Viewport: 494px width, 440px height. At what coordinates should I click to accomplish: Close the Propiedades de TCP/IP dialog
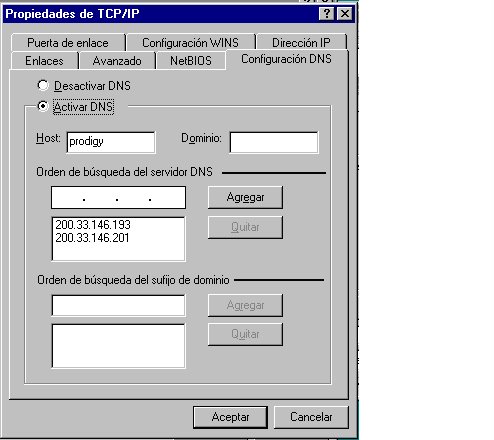(x=345, y=14)
